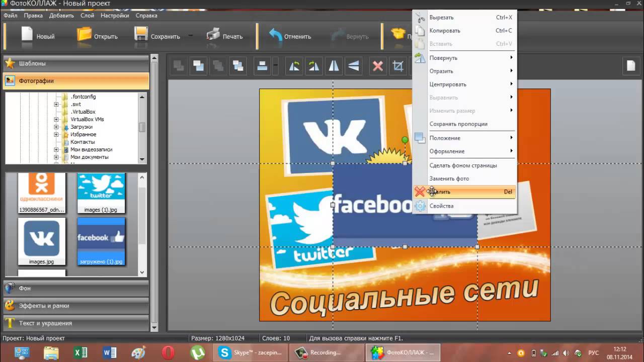Select the .fontconfig folder
This screenshot has height=362, width=644.
tap(83, 97)
